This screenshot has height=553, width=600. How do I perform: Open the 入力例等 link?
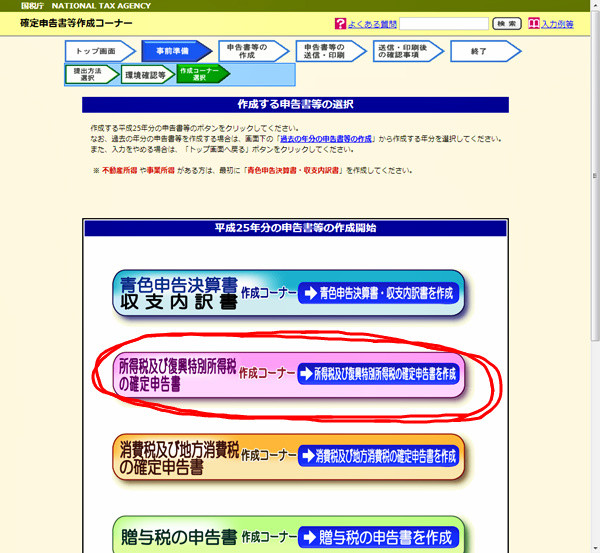coord(557,24)
